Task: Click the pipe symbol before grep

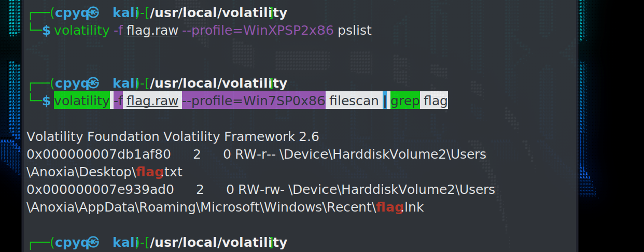Action: tap(385, 101)
